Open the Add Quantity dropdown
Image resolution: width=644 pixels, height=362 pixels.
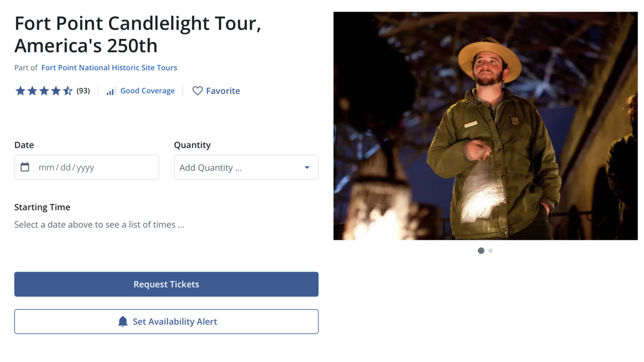(x=246, y=167)
